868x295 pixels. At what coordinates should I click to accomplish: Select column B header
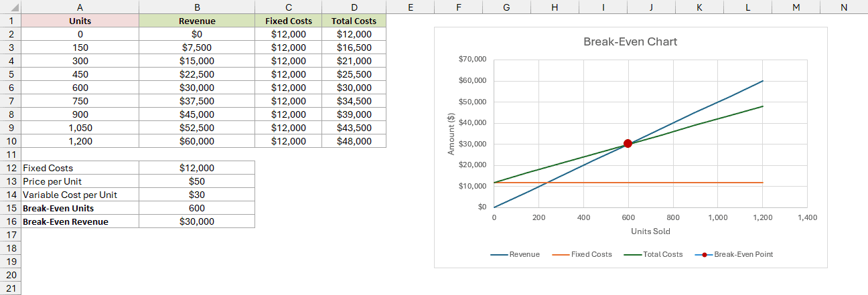[197, 7]
